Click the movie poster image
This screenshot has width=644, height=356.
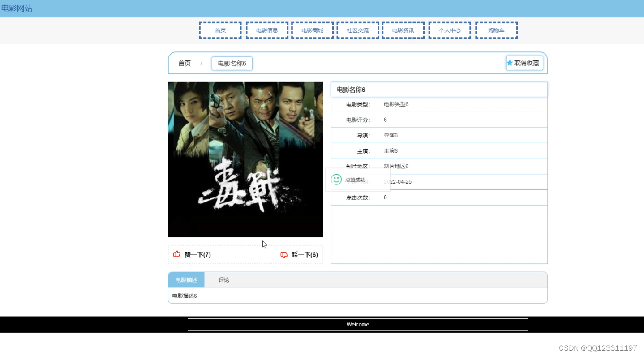click(x=245, y=159)
